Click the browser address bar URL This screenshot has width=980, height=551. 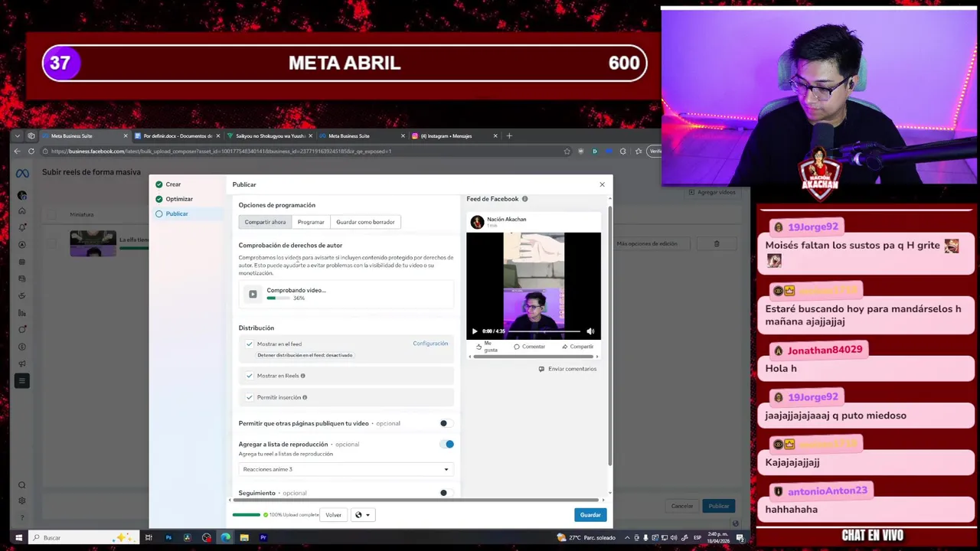[222, 152]
